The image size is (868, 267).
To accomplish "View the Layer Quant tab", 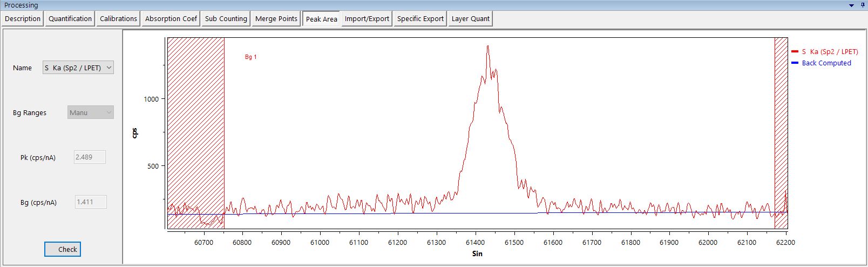I will (x=470, y=19).
